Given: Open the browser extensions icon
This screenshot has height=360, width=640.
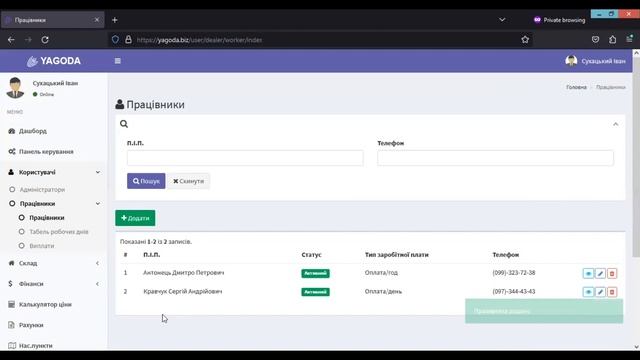Looking at the screenshot, I should (612, 40).
